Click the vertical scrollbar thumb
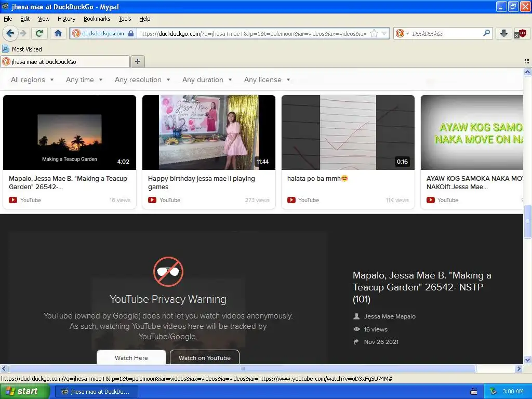This screenshot has width=532, height=399. pos(527,221)
